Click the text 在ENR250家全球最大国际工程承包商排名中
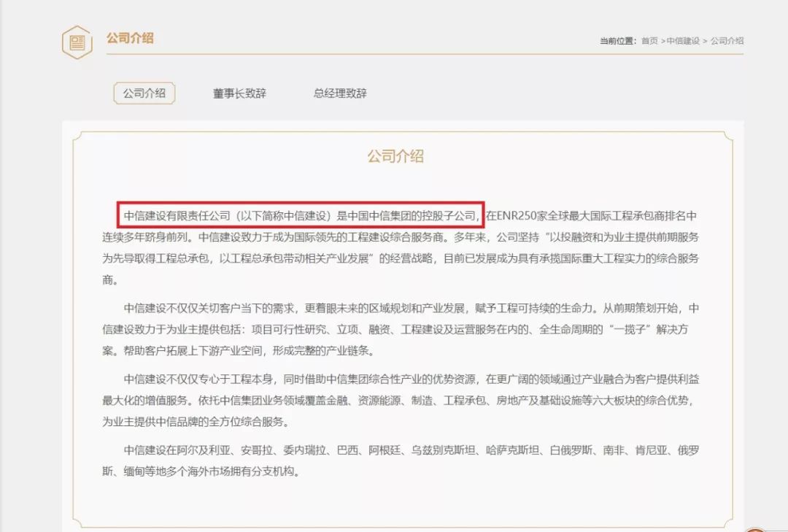Screen dimensions: 788x532 (x=592, y=216)
